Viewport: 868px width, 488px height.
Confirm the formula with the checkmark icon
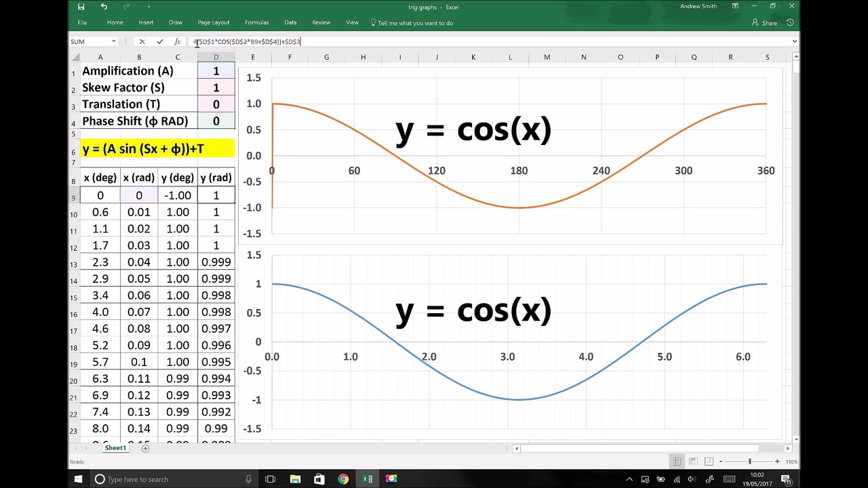[x=160, y=41]
